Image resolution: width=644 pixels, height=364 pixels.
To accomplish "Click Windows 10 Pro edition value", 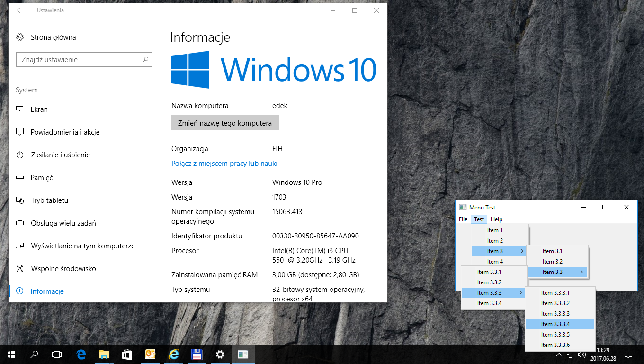I will coord(297,182).
